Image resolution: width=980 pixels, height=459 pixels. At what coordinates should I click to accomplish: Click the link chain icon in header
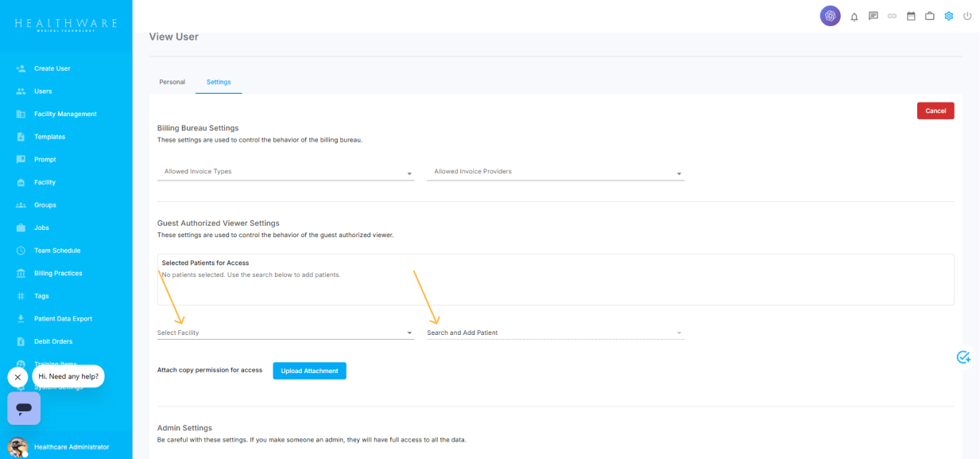pyautogui.click(x=892, y=16)
